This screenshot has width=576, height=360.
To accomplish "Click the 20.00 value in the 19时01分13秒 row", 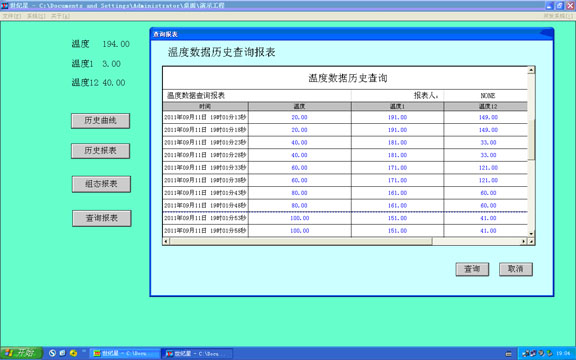I will [299, 118].
